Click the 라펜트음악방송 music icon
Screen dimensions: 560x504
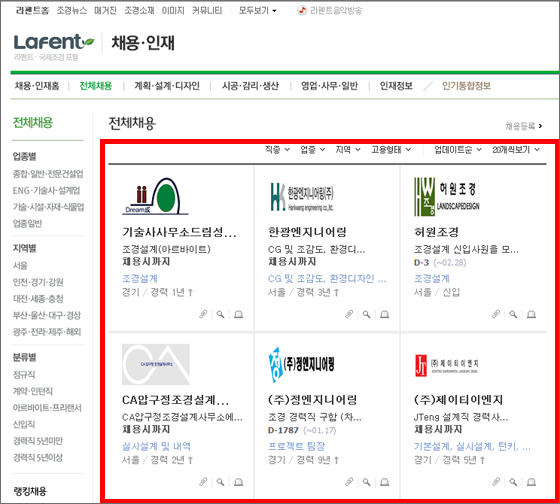tap(302, 10)
